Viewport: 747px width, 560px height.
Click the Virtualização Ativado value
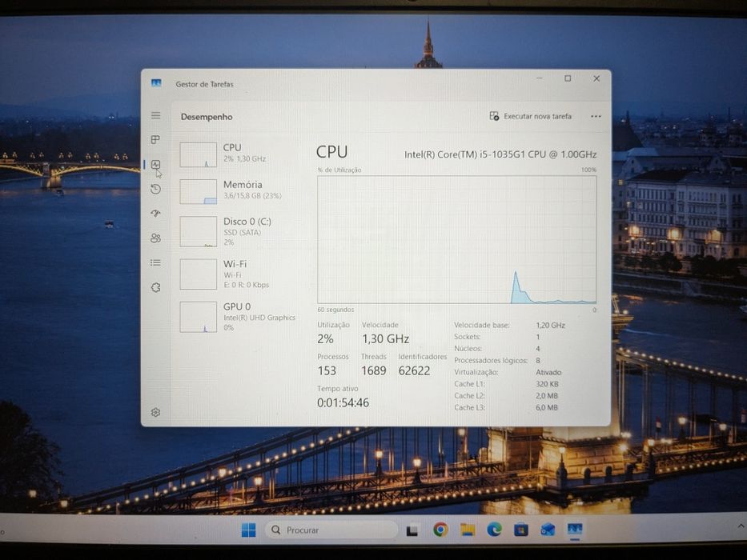(548, 372)
